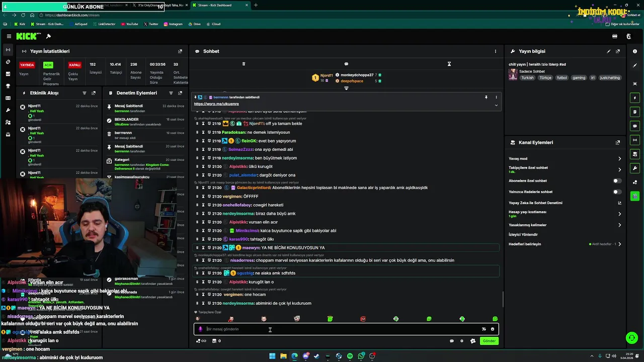Unpin the pinned chat message

pyautogui.click(x=486, y=97)
